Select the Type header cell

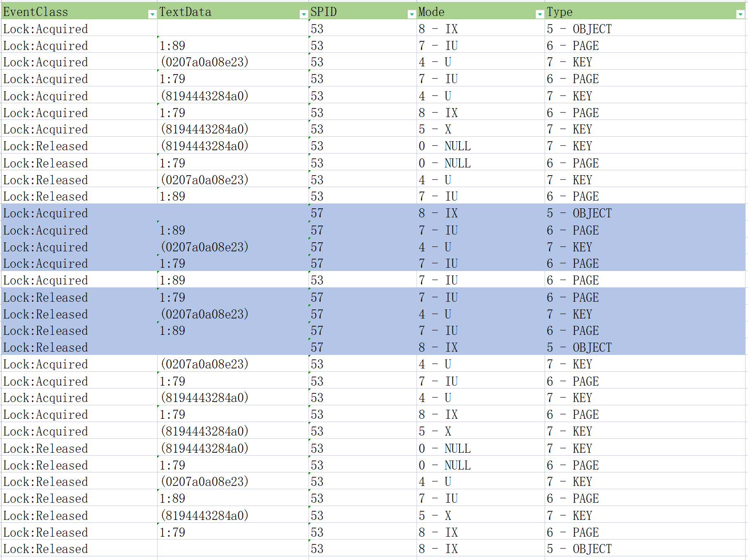point(645,11)
